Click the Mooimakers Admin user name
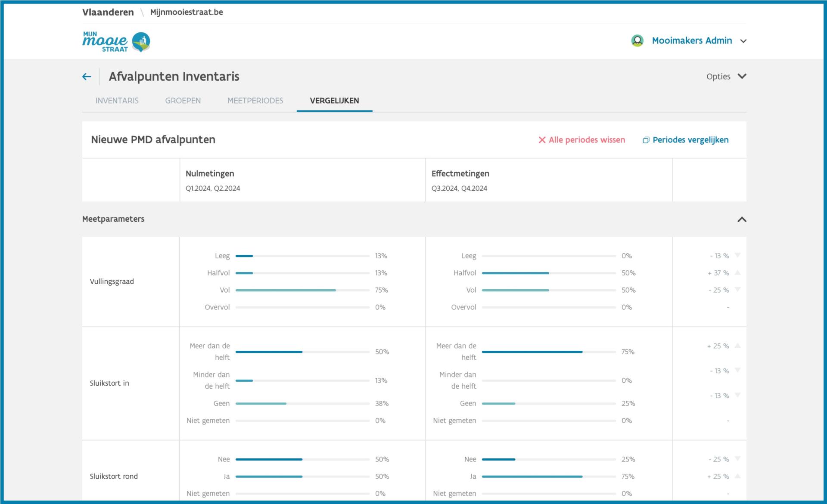 point(692,40)
